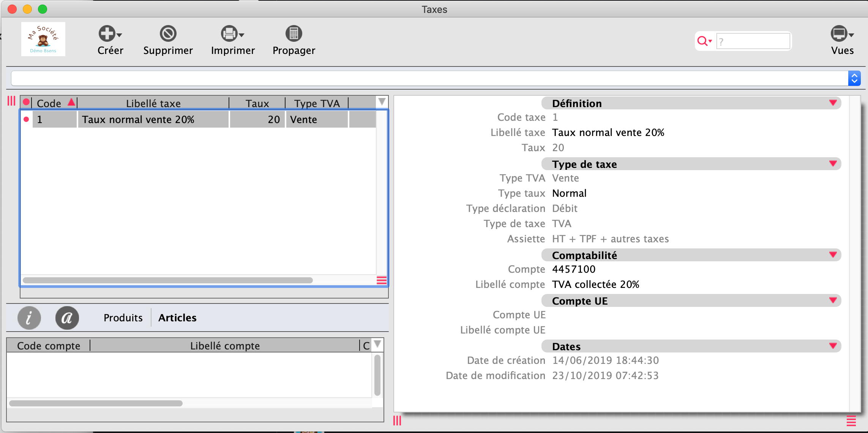Viewport: 868px width, 433px height.
Task: Open the Créer dropdown arrow
Action: click(119, 35)
